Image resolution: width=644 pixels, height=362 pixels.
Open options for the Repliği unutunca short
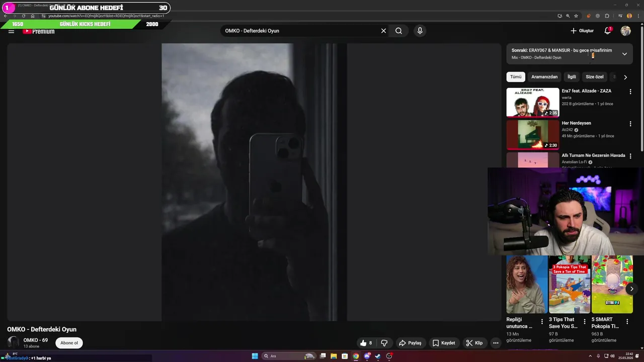[x=542, y=322]
